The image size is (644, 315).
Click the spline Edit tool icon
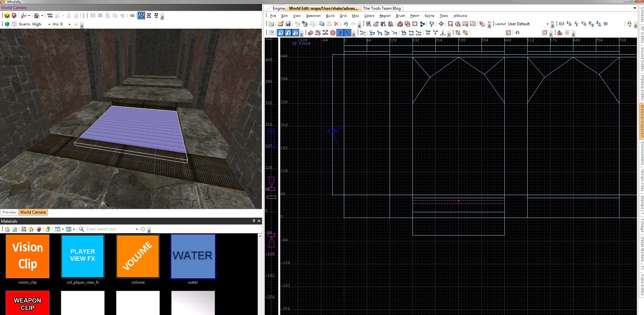click(x=372, y=33)
